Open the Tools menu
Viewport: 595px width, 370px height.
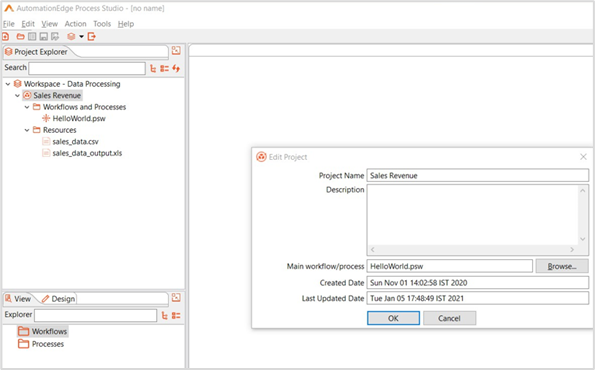point(102,24)
